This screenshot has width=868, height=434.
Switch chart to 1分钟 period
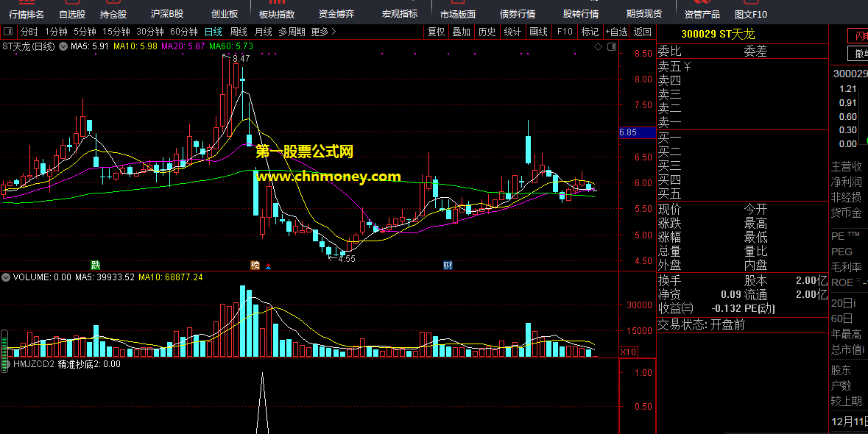point(56,32)
